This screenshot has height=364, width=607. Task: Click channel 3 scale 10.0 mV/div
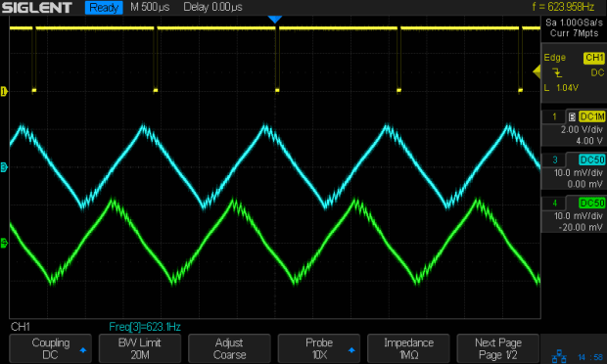click(x=579, y=172)
